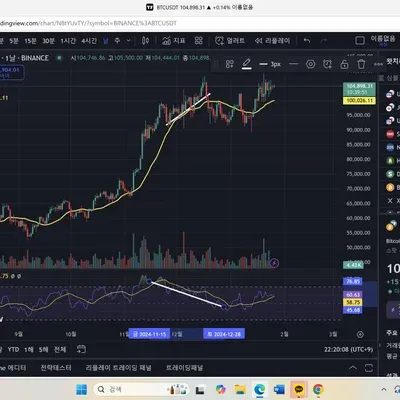Click the green market status dot
Screen dimensions: 400x400
click(59, 58)
